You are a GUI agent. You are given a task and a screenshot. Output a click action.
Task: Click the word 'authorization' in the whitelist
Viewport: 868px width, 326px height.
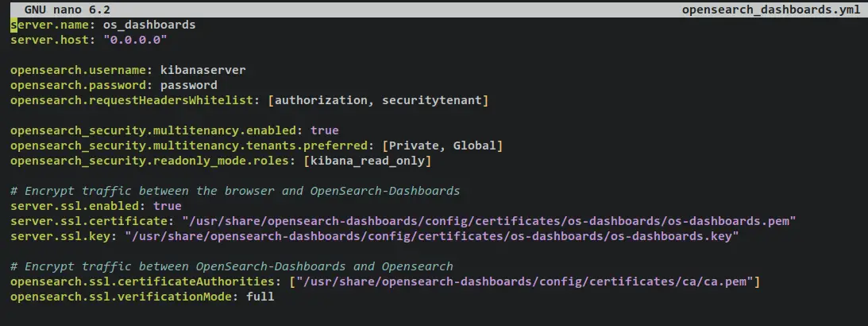[321, 100]
